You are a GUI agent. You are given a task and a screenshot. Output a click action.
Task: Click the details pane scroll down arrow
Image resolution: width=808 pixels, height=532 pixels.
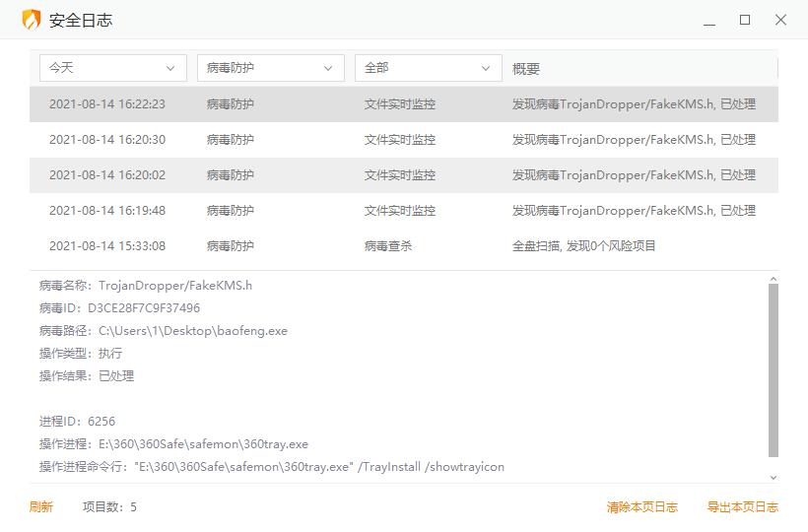tap(773, 478)
